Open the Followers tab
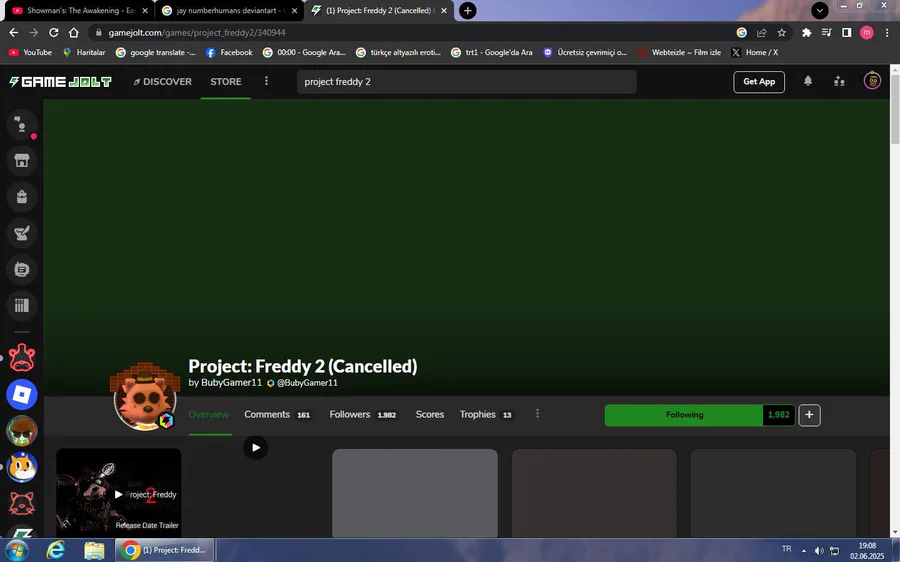This screenshot has width=900, height=562. (363, 414)
